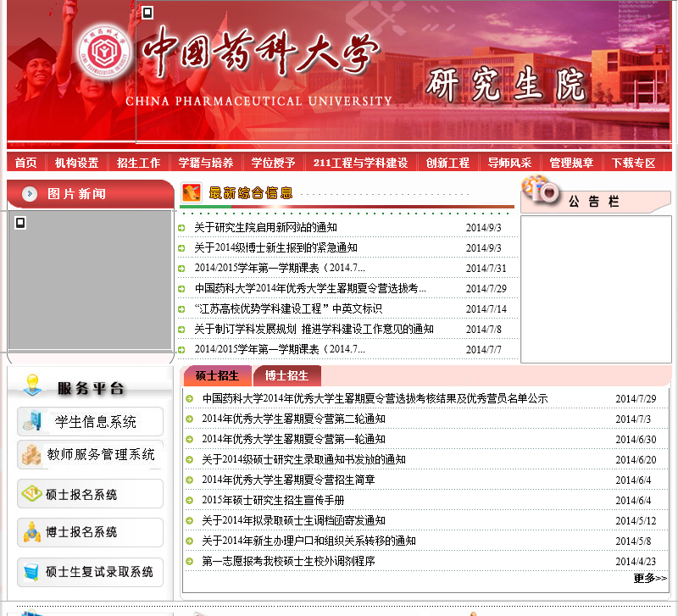The image size is (678, 616).
Task: Open 2014/2015学年第一学期课表 dated 2014/7/31
Action: 280,268
